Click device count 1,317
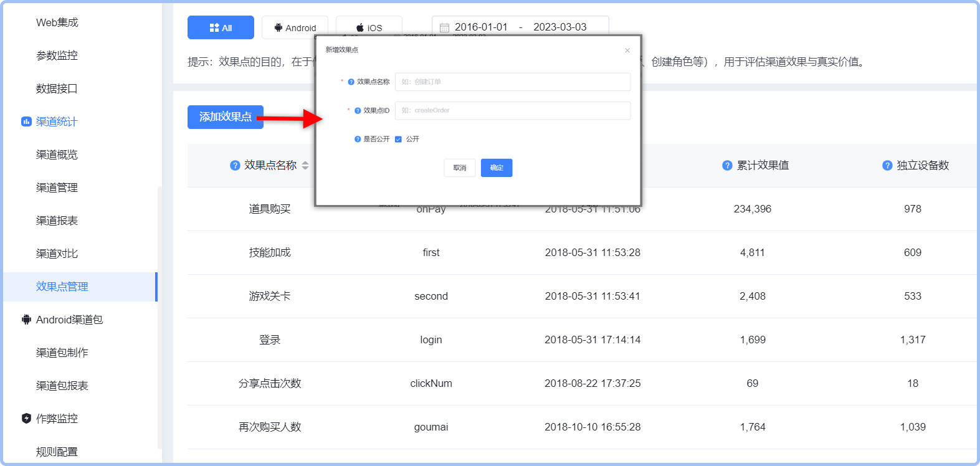980x466 pixels. coord(913,340)
